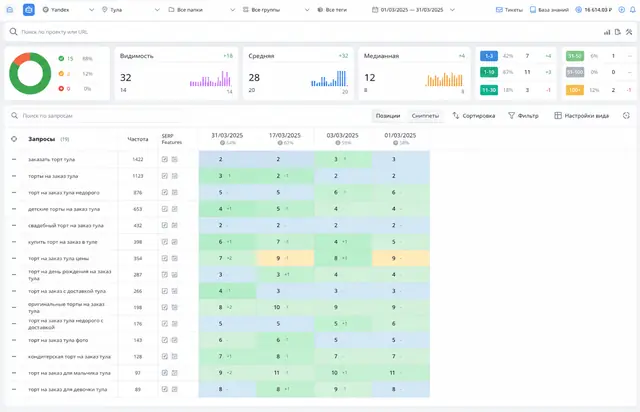
Task: Open the home icon in the top bar
Action: click(x=10, y=9)
